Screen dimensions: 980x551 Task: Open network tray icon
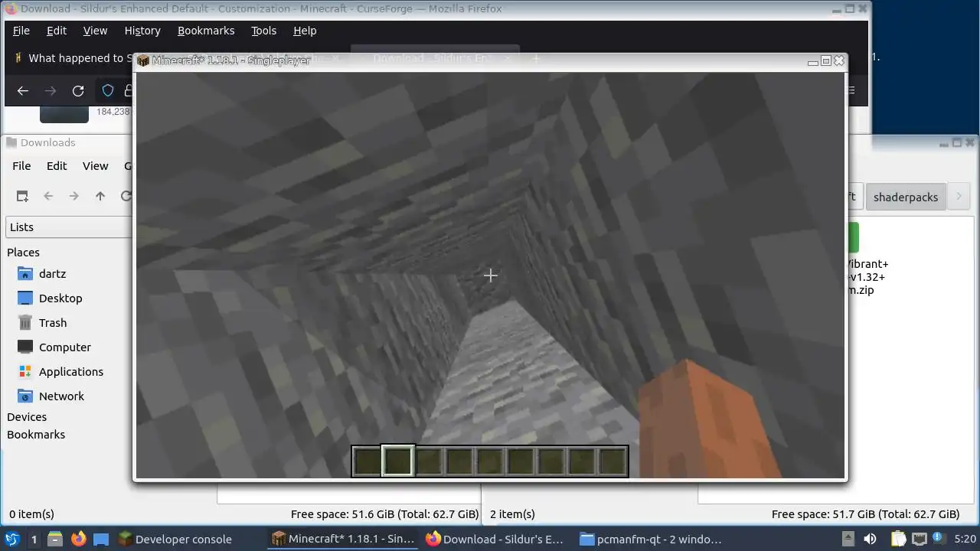tap(920, 539)
